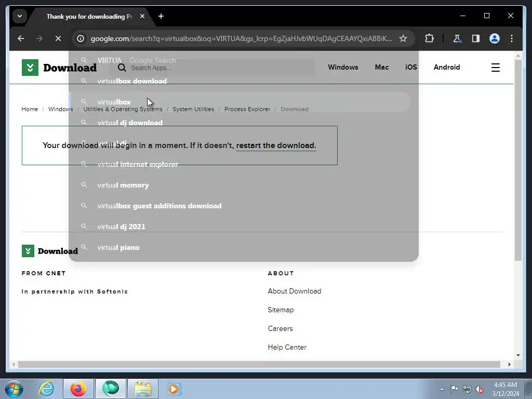Open the clock showing 4:45 AM
The height and width of the screenshot is (399, 532).
click(x=506, y=389)
